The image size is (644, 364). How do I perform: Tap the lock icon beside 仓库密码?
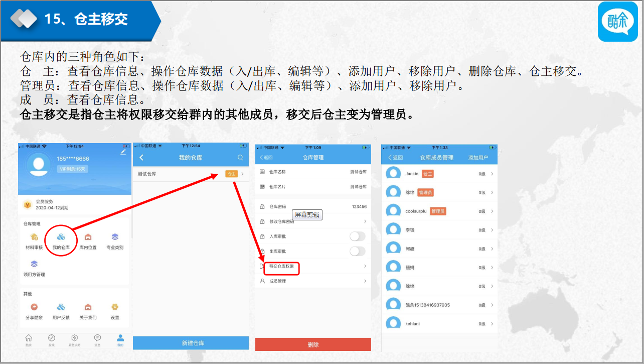point(262,206)
